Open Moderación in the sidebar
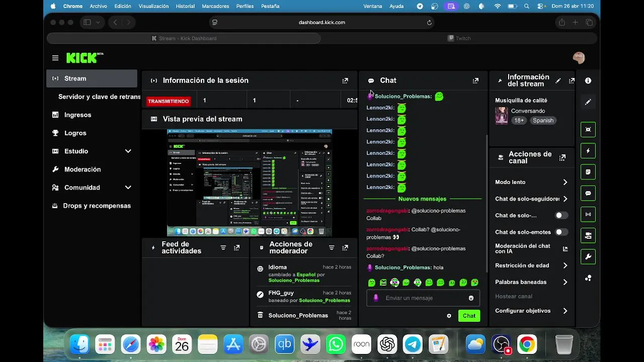The image size is (644, 362). coord(92,169)
